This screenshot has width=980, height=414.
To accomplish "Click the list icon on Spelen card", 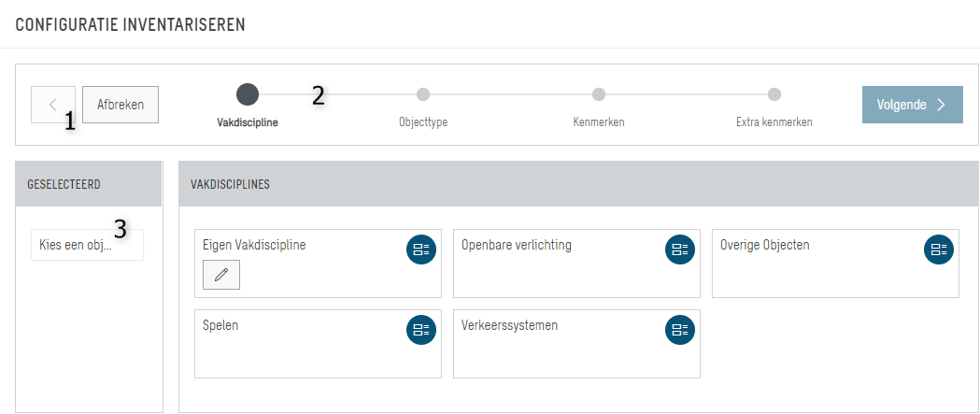I will pos(421,330).
